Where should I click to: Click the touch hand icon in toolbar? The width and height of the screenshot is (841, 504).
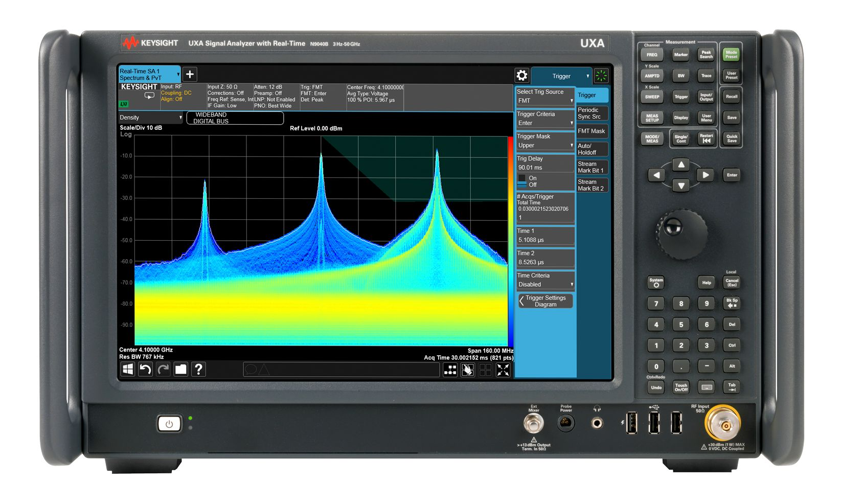point(467,370)
